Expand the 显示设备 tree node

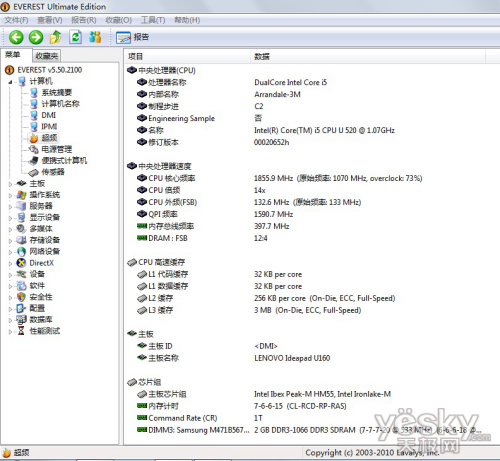click(11, 218)
